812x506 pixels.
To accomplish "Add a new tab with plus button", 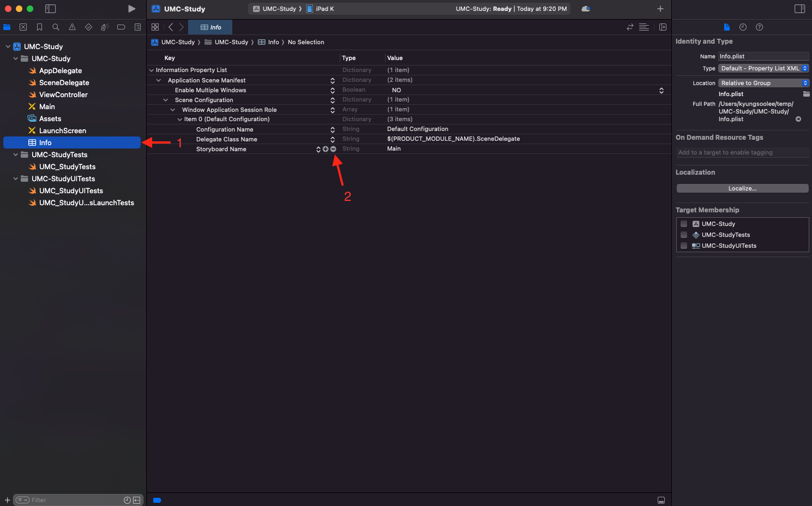I will [660, 9].
